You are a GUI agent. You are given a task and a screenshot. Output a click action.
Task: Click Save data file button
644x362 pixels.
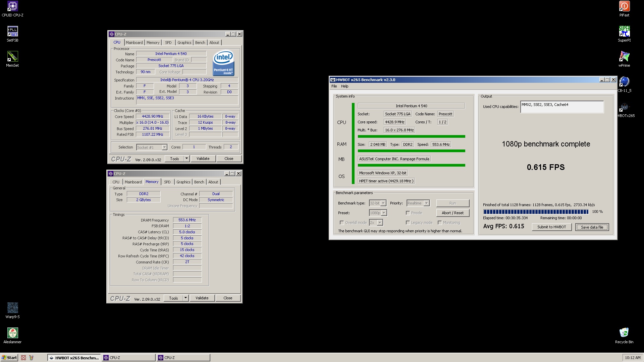point(592,227)
